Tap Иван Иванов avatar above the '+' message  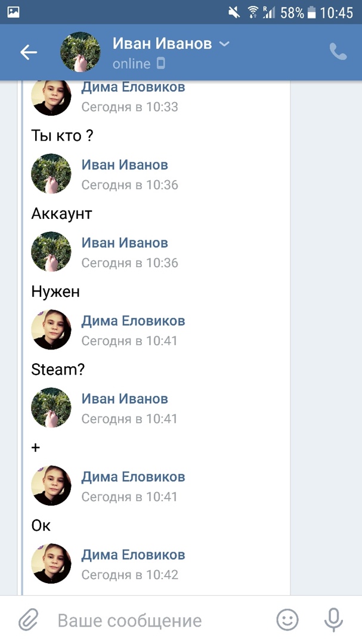[x=51, y=407]
